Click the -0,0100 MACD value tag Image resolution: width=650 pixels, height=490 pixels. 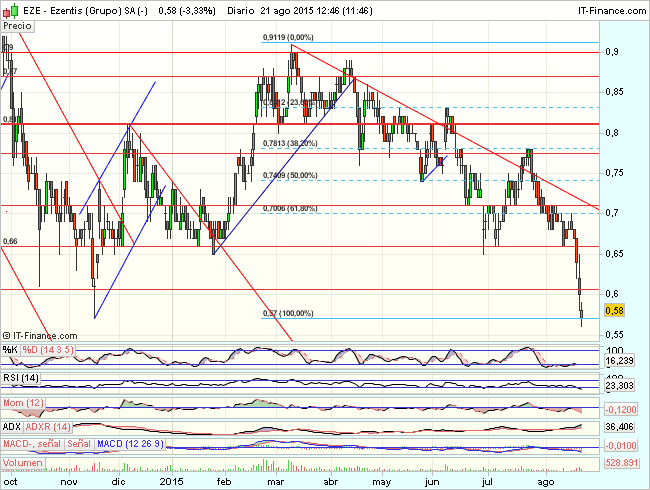click(621, 446)
